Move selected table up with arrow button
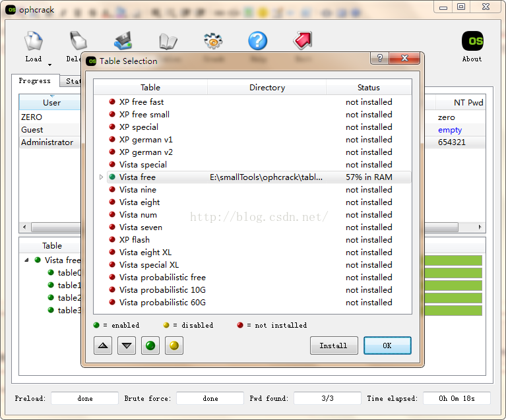This screenshot has height=420, width=506. (103, 345)
